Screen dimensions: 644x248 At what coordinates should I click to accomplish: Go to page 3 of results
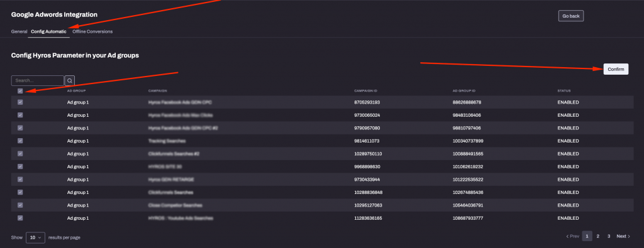[609, 236]
